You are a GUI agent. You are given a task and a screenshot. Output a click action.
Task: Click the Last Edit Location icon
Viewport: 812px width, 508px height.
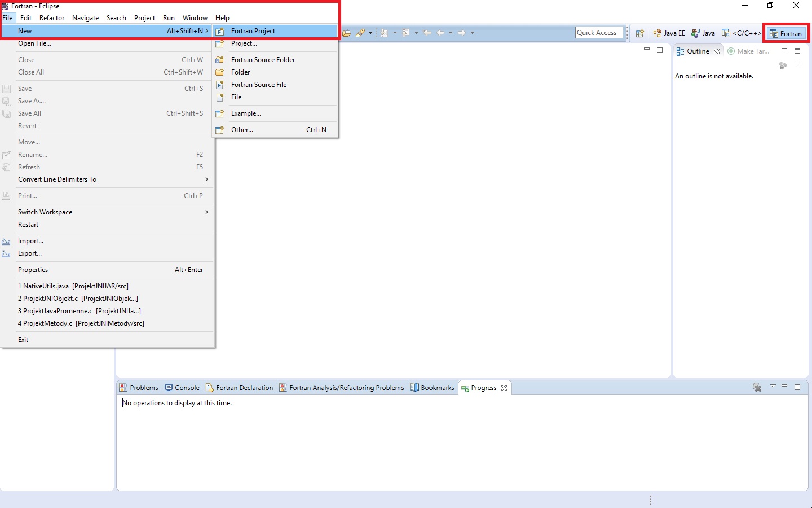(427, 33)
